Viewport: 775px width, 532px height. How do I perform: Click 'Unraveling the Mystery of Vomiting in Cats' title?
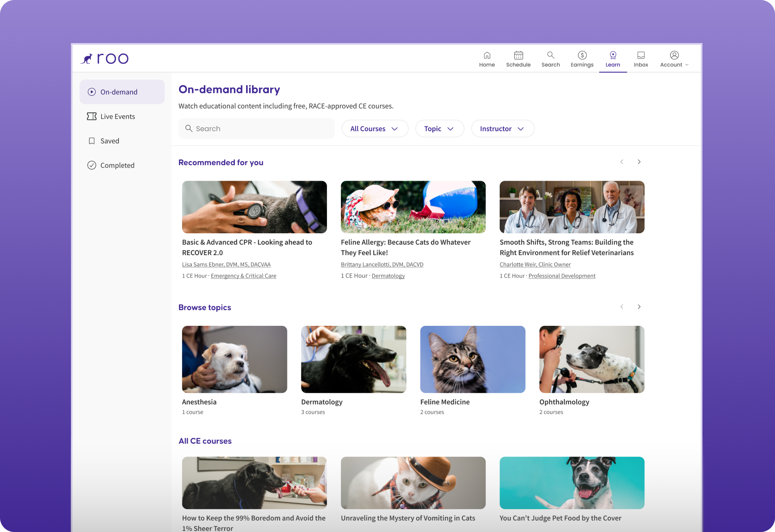408,518
